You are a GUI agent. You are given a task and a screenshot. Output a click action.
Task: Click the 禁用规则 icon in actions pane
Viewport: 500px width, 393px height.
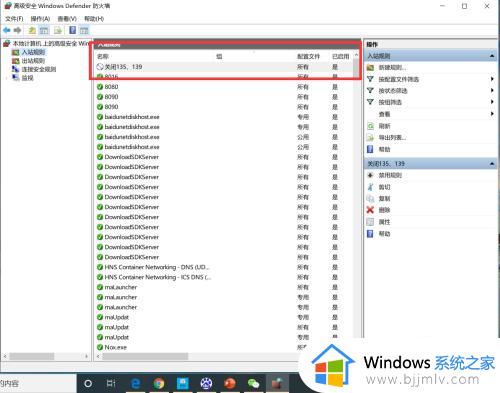(370, 175)
